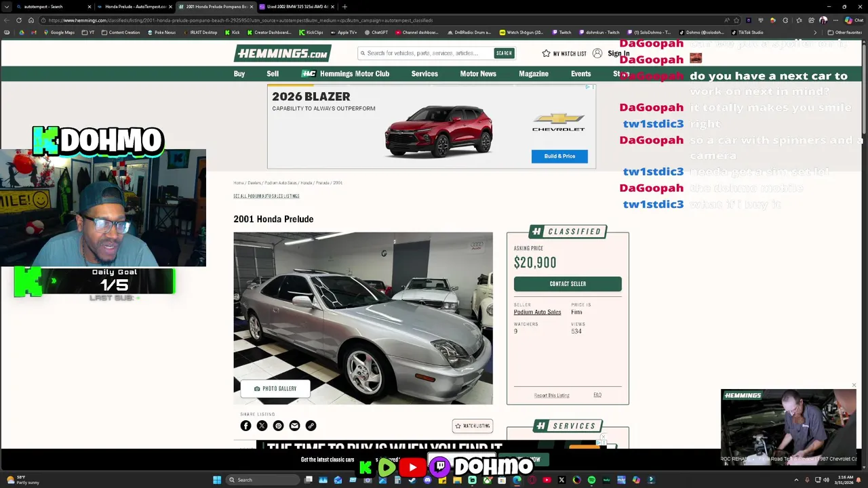Open Channel dashboard bookmark

[x=417, y=33]
